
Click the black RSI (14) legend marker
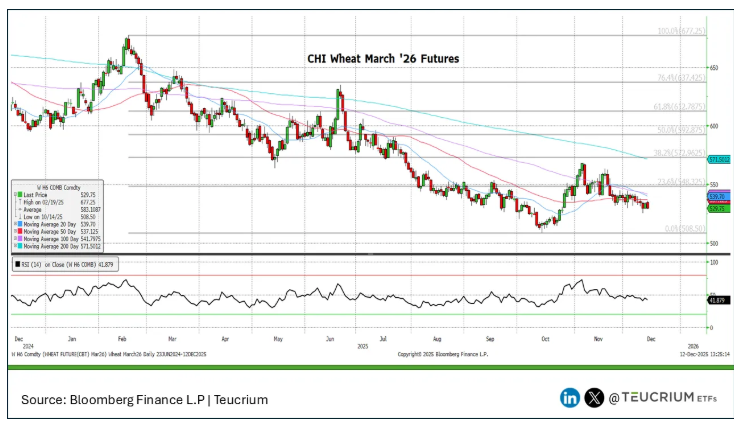tap(16, 265)
